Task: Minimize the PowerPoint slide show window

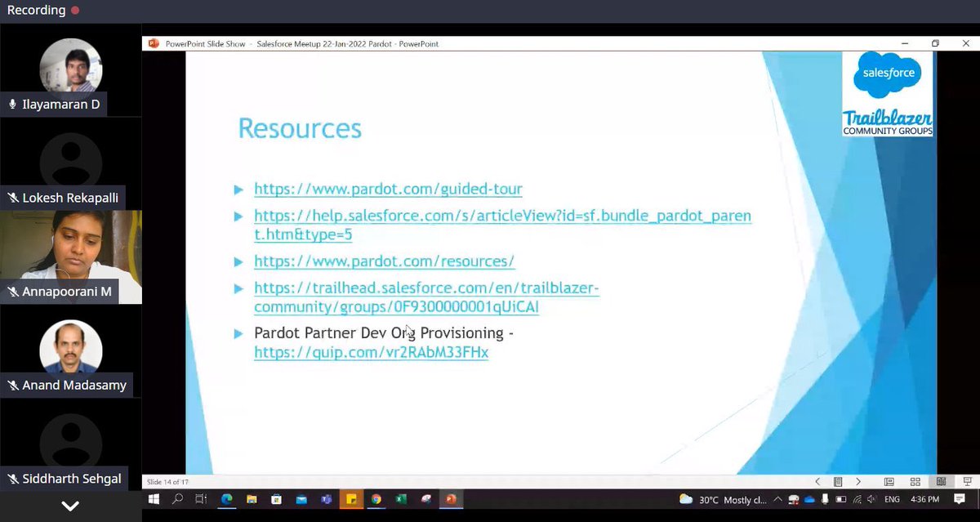Action: tap(905, 43)
